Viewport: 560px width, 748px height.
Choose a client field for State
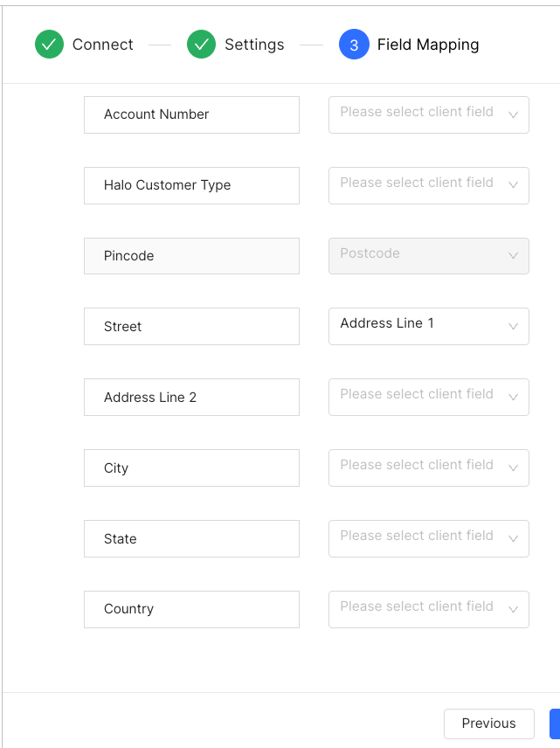[x=428, y=538]
